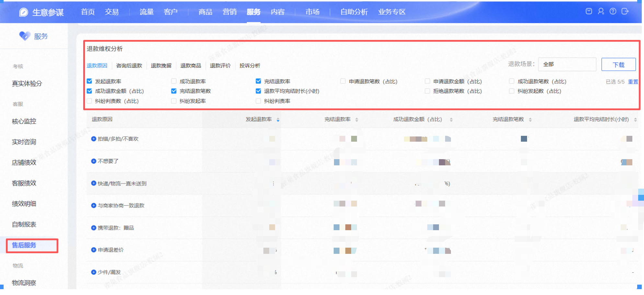Open the user account icon
The image size is (644, 295).
coord(601,11)
